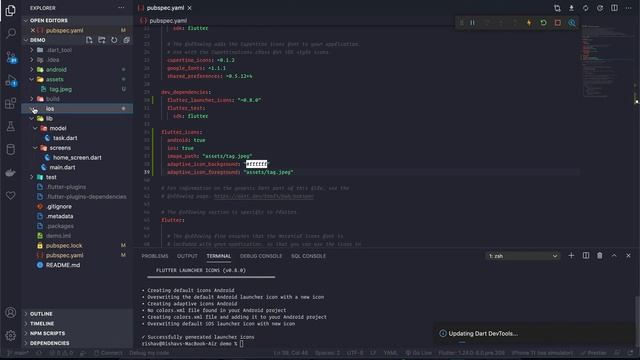Screen dimensions: 640x360
Task: Add a new terminal with the plus icon
Action: tap(571, 256)
